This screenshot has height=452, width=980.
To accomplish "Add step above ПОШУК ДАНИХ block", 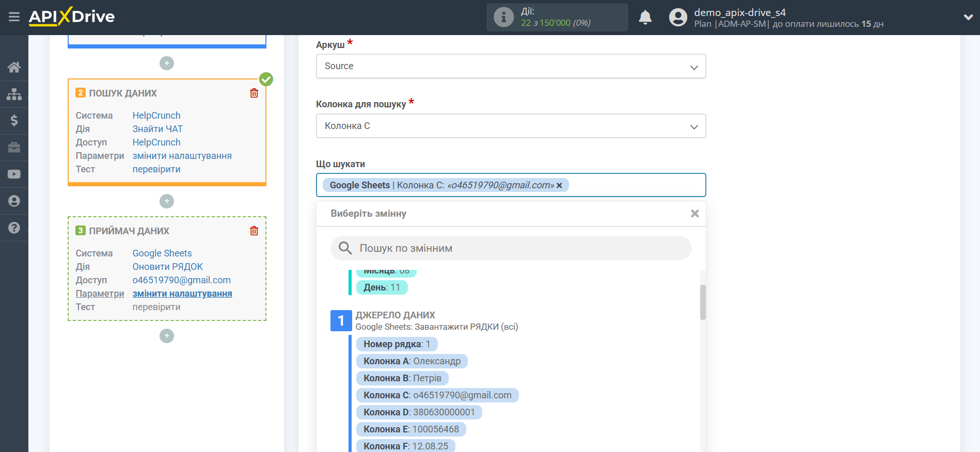I will 167,63.
